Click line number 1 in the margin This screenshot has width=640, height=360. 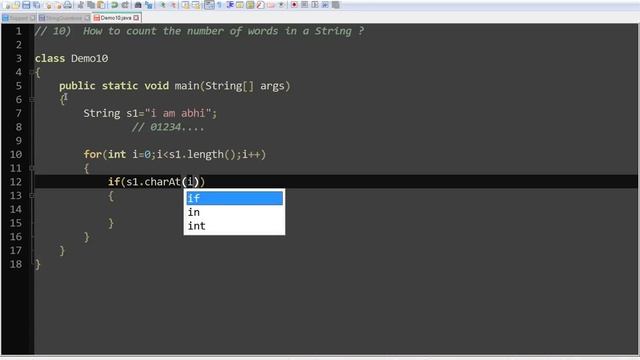coord(18,31)
